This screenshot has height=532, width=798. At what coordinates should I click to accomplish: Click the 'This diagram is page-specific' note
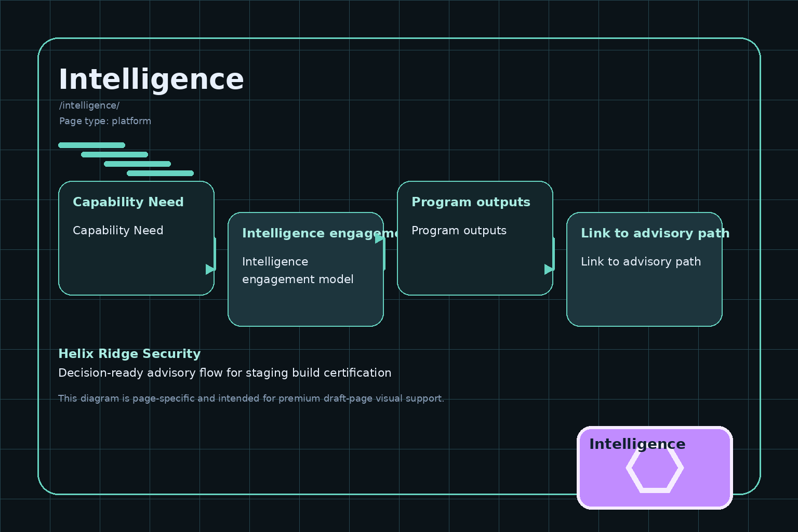click(x=251, y=398)
